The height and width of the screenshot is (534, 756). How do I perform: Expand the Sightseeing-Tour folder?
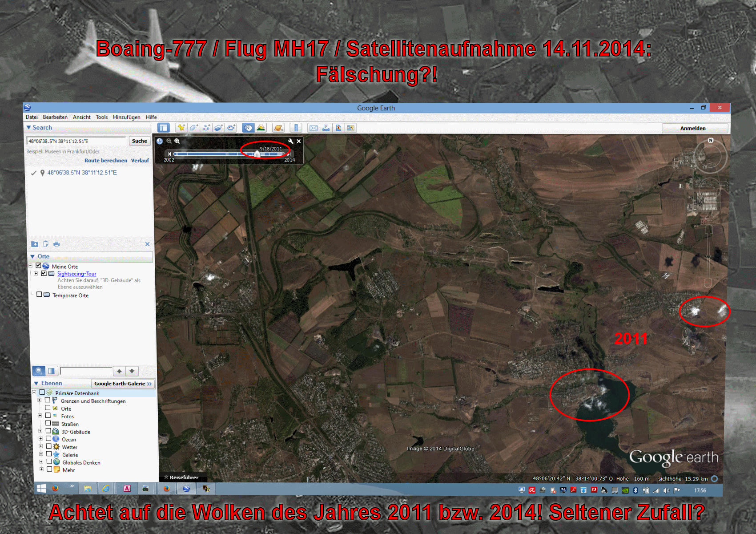point(36,273)
